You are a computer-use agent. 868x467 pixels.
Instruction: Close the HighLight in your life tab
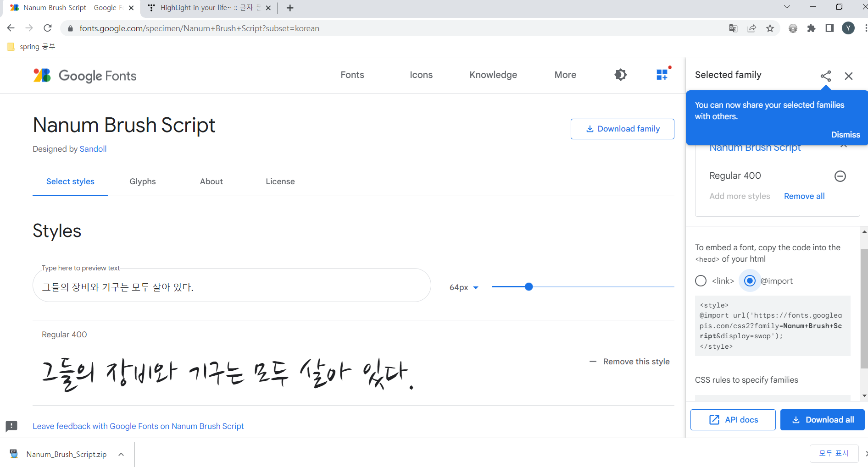point(268,8)
